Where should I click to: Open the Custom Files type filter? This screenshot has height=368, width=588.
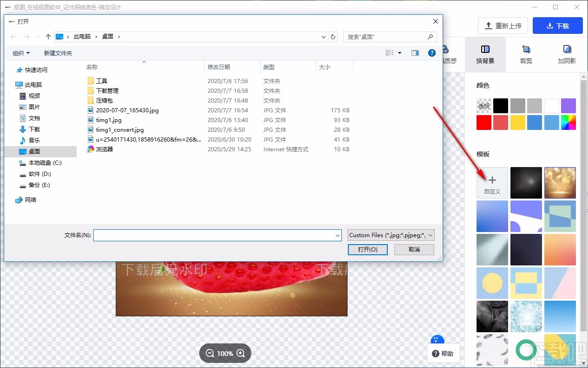(x=391, y=235)
